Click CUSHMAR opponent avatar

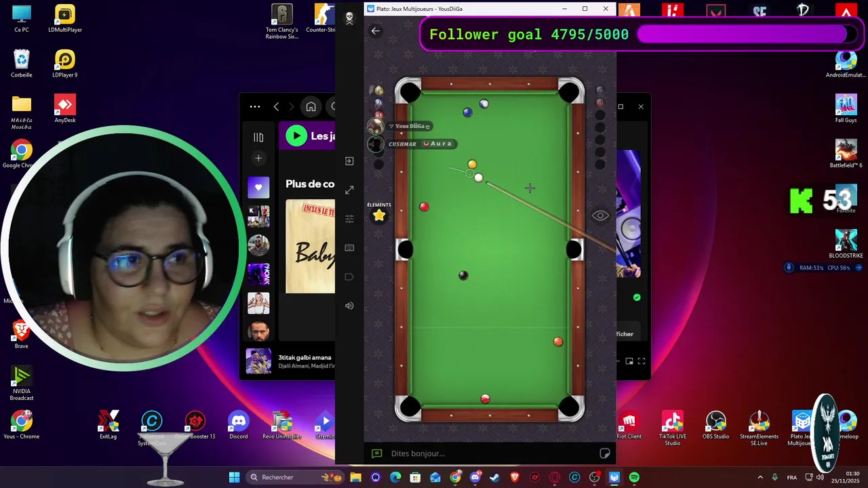[x=376, y=144]
